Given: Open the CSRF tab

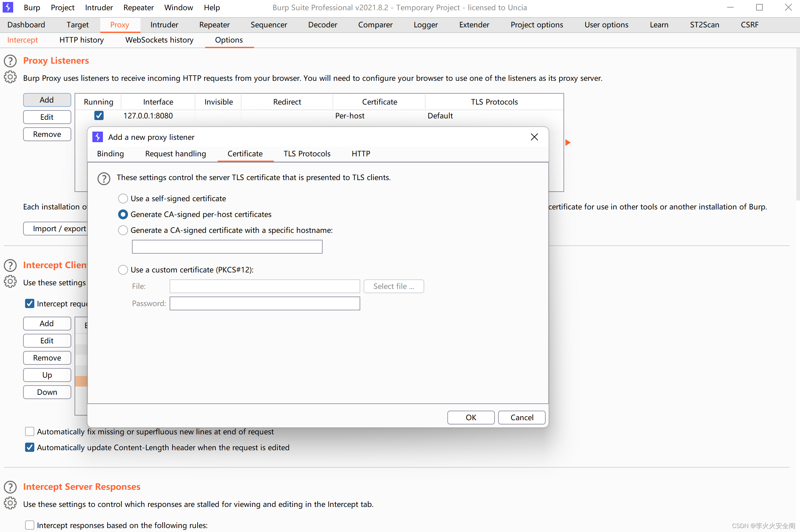Looking at the screenshot, I should tap(750, 25).
